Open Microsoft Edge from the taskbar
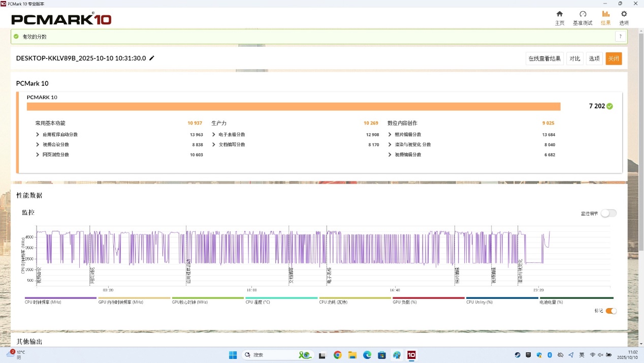Viewport: 644px width, 363px height. [x=367, y=355]
